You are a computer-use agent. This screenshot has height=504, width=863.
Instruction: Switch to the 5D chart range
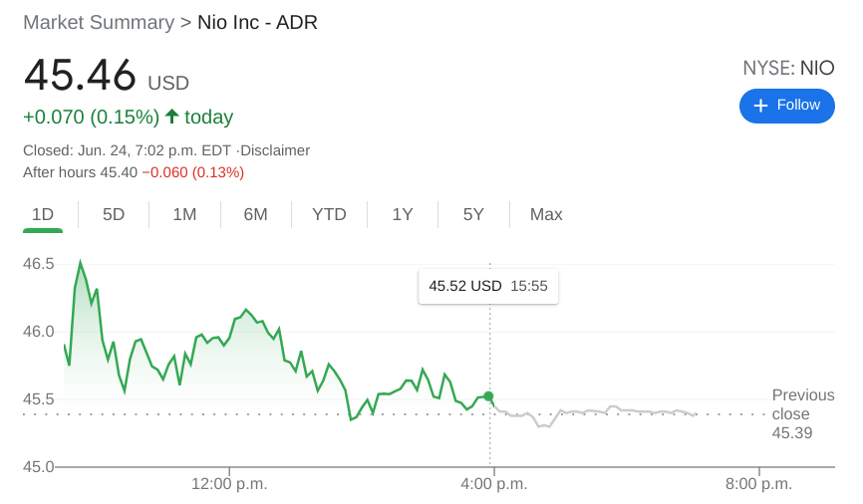(x=114, y=214)
